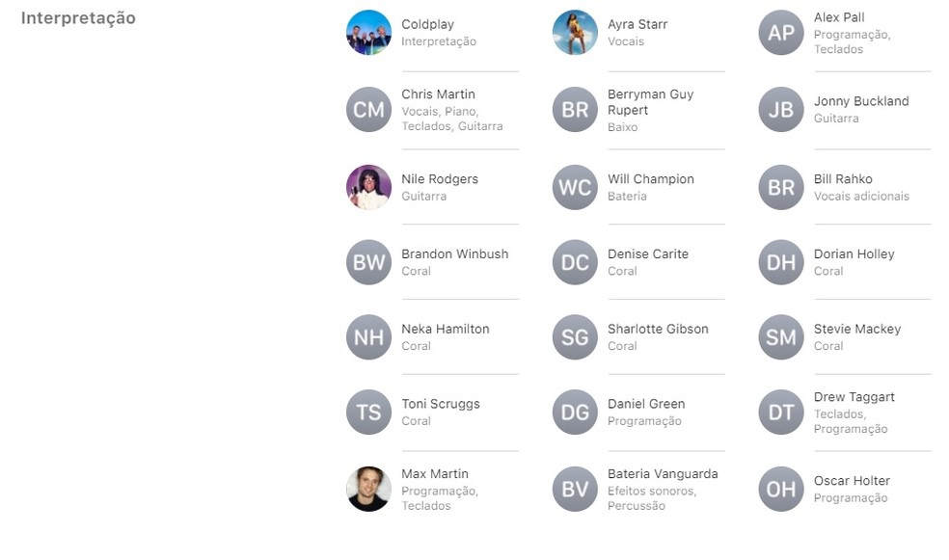The width and height of the screenshot is (949, 560).
Task: Click the WC initials avatar icon
Action: pos(575,187)
